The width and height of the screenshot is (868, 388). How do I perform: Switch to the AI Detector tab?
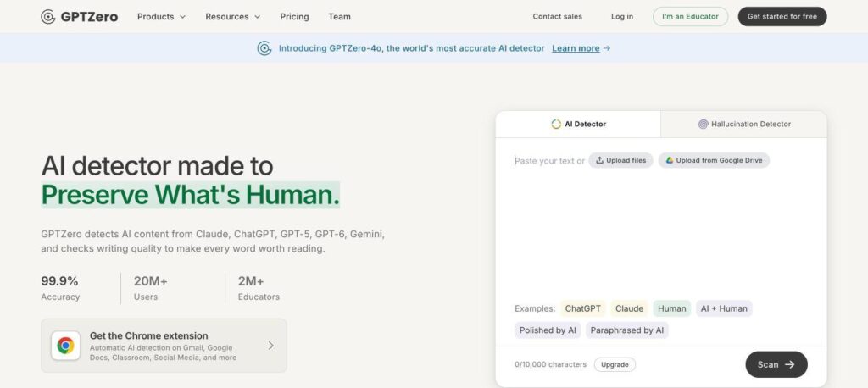tap(578, 124)
